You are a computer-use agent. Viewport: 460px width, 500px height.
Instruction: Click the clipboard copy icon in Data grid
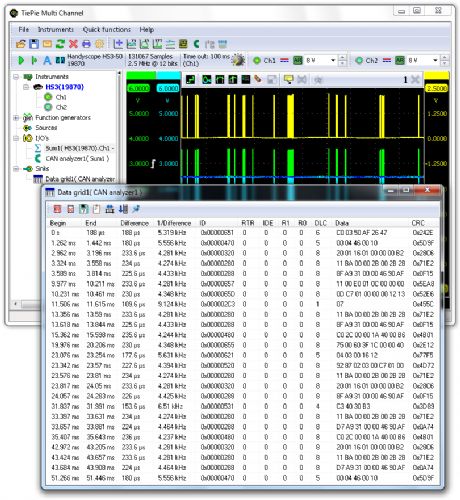(x=96, y=209)
